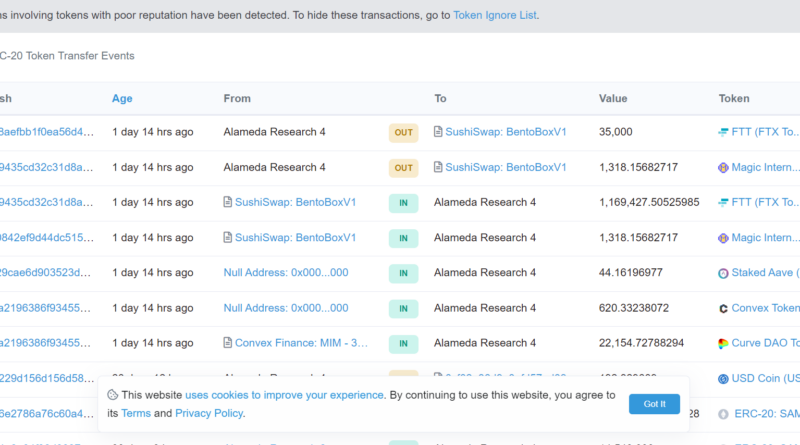Screen dimensions: 800x445
Task: Follow the 'uses cookies to improve your experience' link
Action: (285, 395)
